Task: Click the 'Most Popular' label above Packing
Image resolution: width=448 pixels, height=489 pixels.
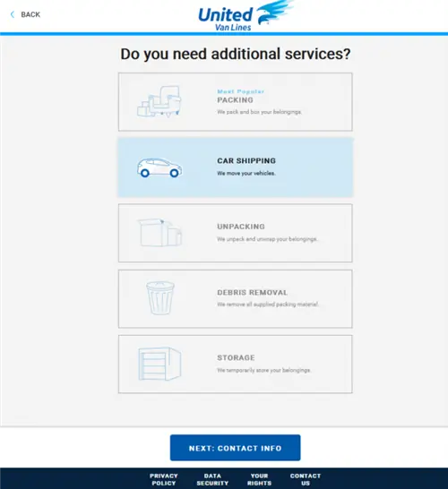Action: [x=240, y=91]
